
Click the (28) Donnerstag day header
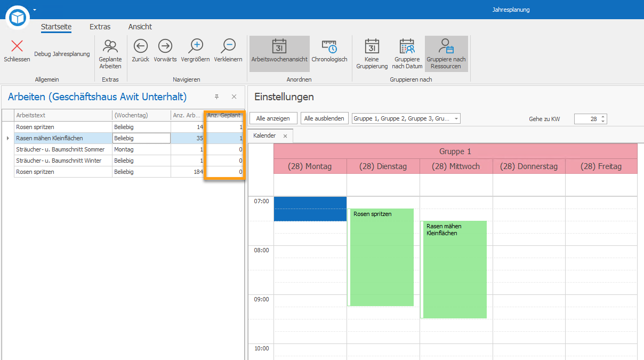529,166
